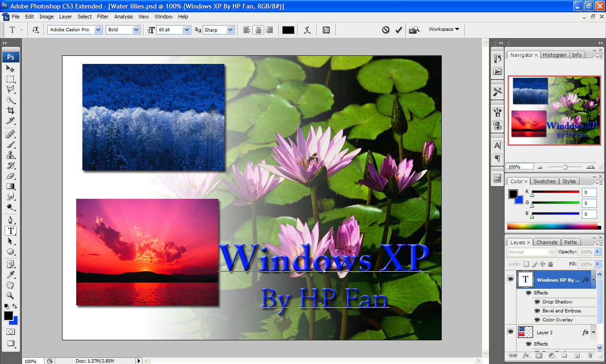Open the Opacity slider arrow

click(x=598, y=252)
